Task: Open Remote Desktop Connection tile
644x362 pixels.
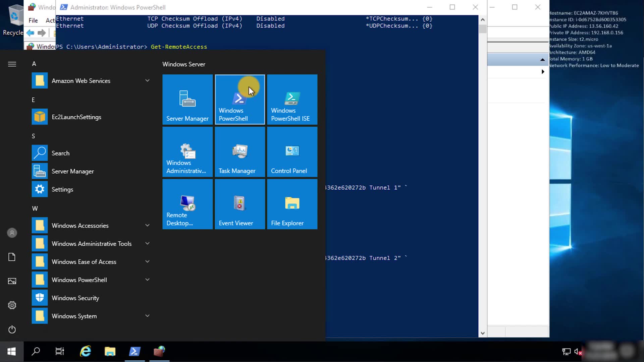Action: tap(187, 204)
